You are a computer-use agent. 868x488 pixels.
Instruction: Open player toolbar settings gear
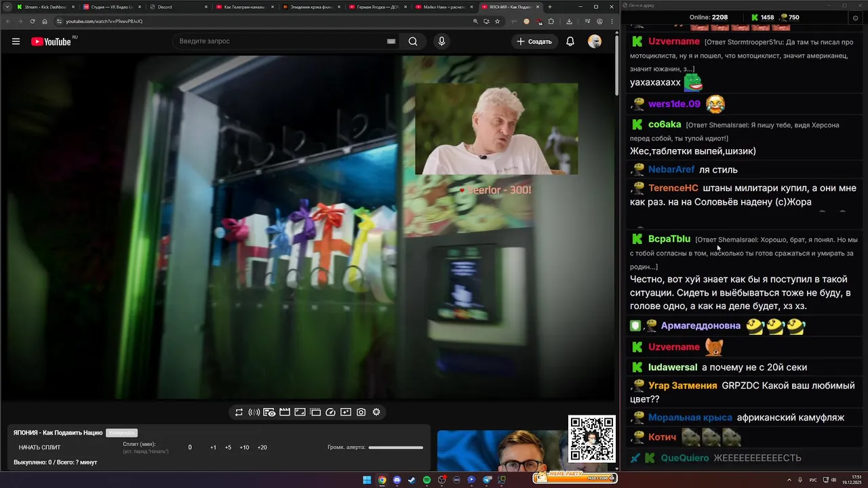[376, 412]
